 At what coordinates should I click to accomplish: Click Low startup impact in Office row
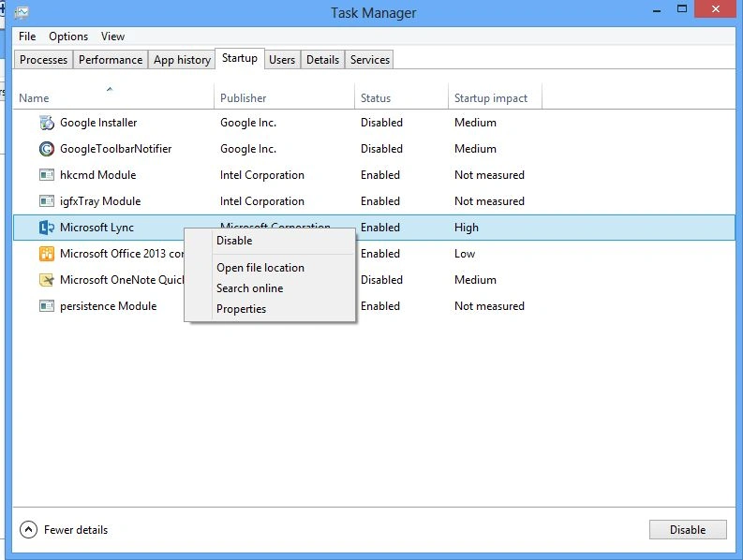click(x=465, y=254)
